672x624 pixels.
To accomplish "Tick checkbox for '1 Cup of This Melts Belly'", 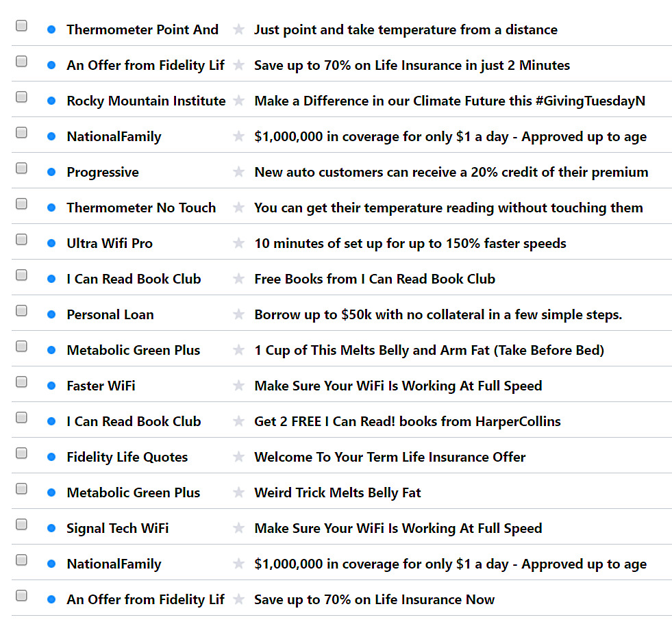I will click(x=21, y=346).
